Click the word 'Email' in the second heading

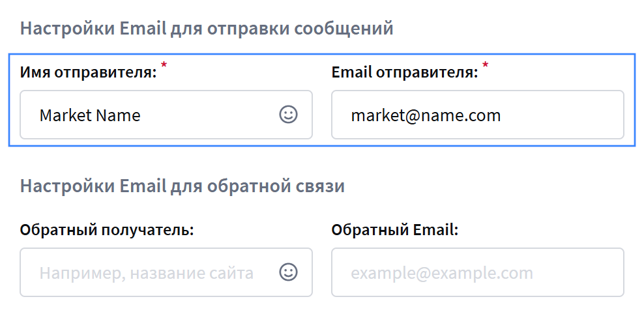pyautogui.click(x=142, y=186)
